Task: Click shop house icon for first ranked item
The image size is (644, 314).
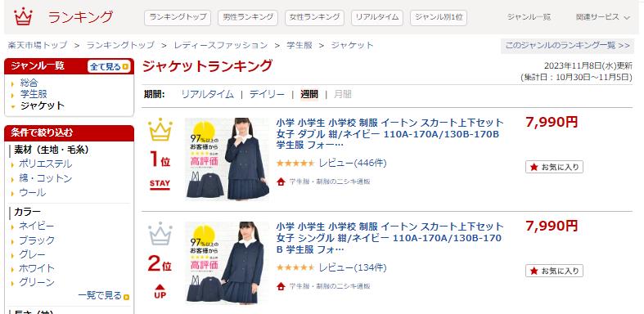Action: pyautogui.click(x=281, y=182)
